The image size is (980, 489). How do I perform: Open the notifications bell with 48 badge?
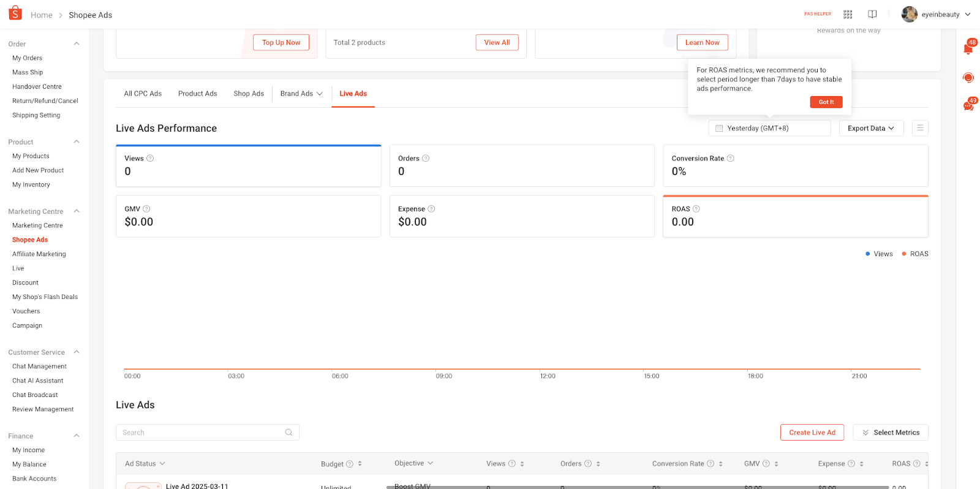click(x=968, y=48)
